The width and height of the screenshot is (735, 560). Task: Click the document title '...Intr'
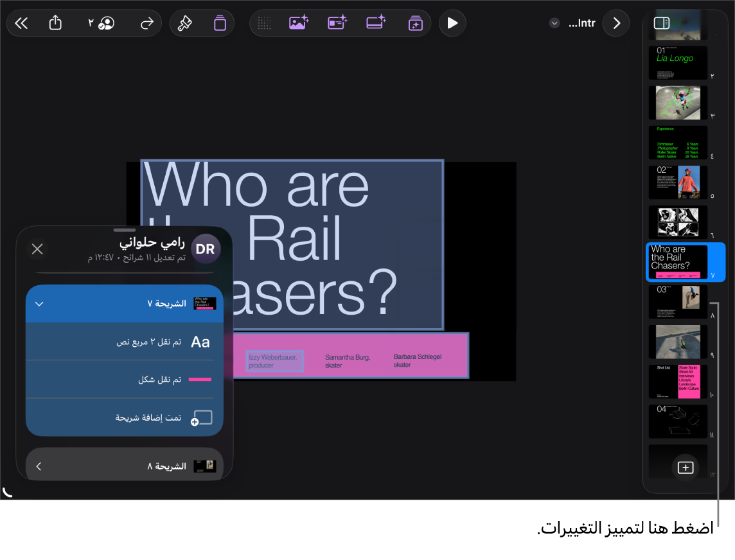coord(581,23)
